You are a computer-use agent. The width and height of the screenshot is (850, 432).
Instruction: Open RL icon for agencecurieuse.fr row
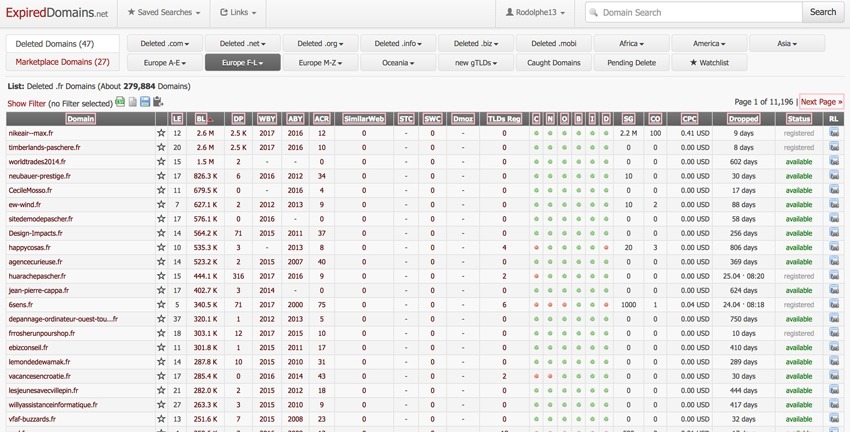(x=834, y=261)
